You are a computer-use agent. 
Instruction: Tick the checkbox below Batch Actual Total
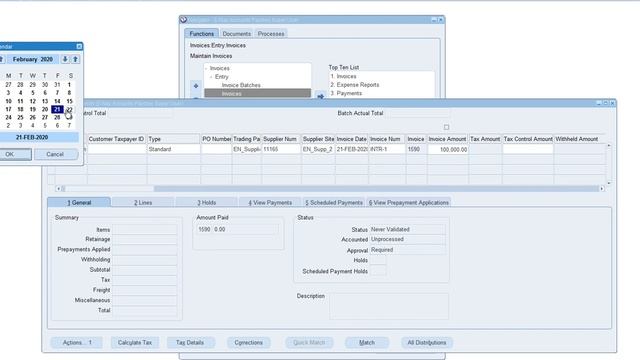pyautogui.click(x=447, y=127)
